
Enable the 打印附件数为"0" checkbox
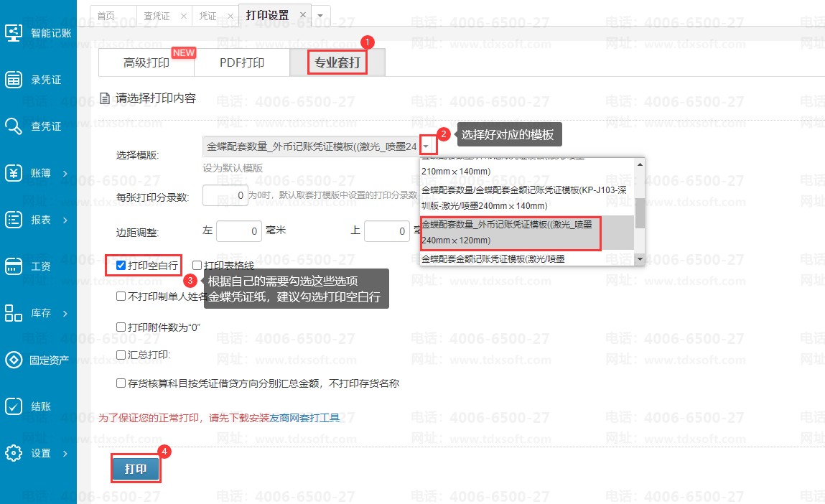(121, 327)
